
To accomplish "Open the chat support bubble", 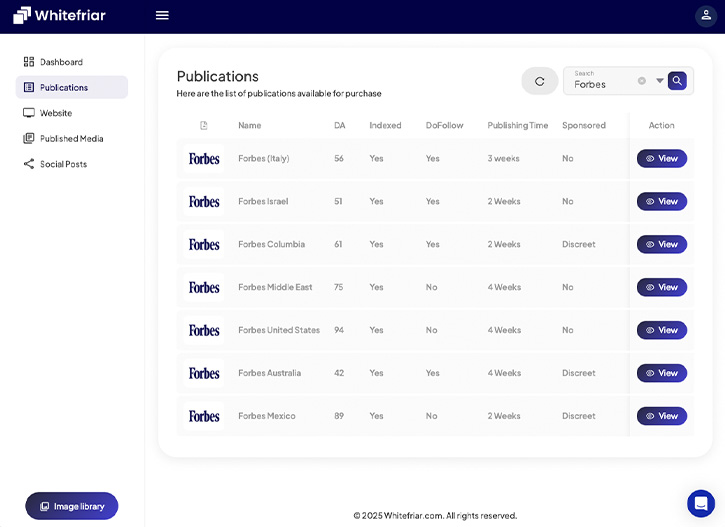I will coord(700,503).
